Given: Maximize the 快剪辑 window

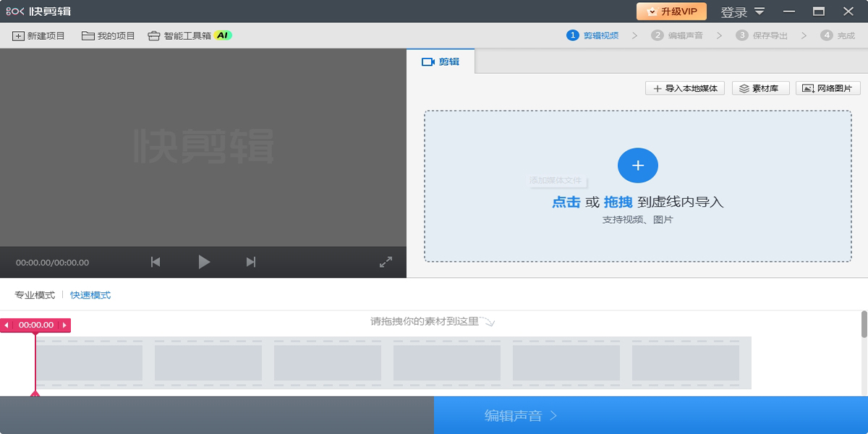Looking at the screenshot, I should pos(819,12).
